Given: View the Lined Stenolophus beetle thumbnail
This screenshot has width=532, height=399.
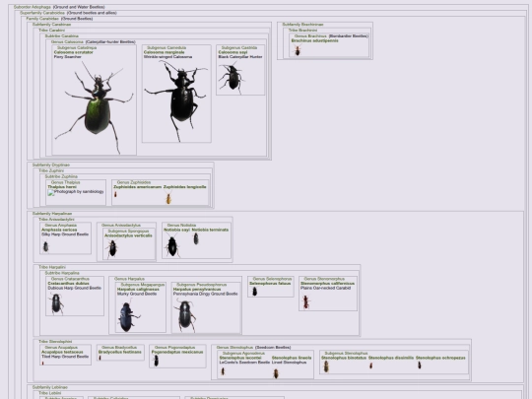Looking at the screenshot, I should point(276,373).
